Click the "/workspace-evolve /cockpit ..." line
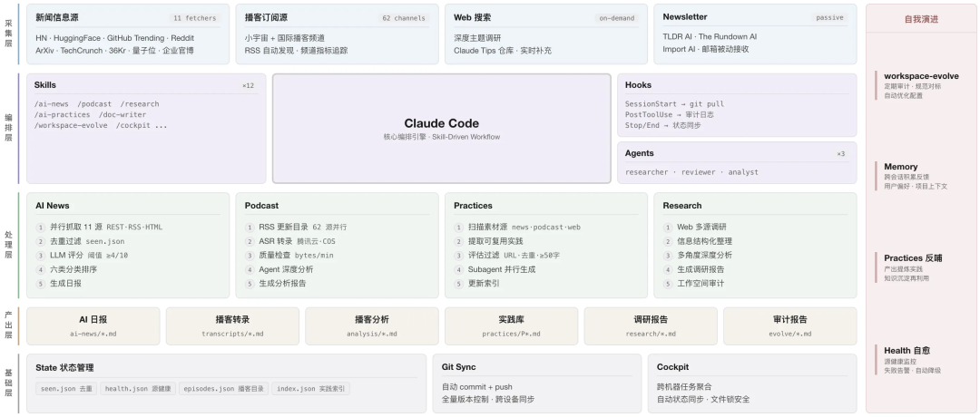980x417 pixels. point(101,125)
